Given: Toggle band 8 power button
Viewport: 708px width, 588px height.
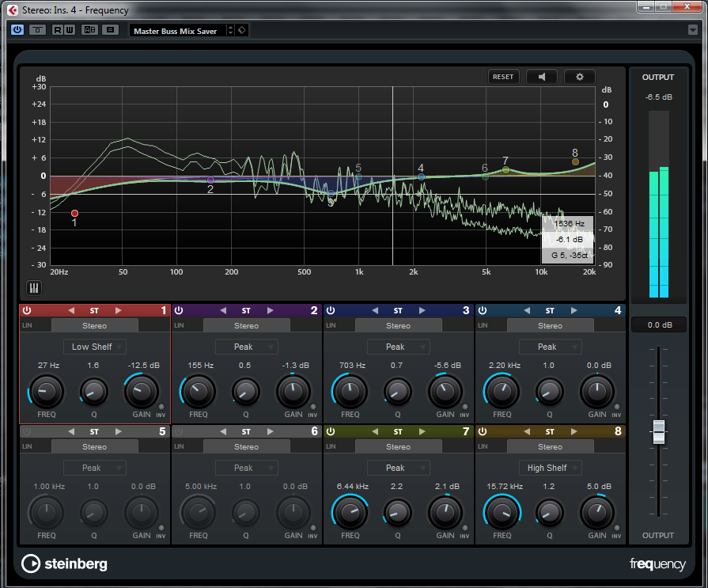Looking at the screenshot, I should (x=483, y=431).
